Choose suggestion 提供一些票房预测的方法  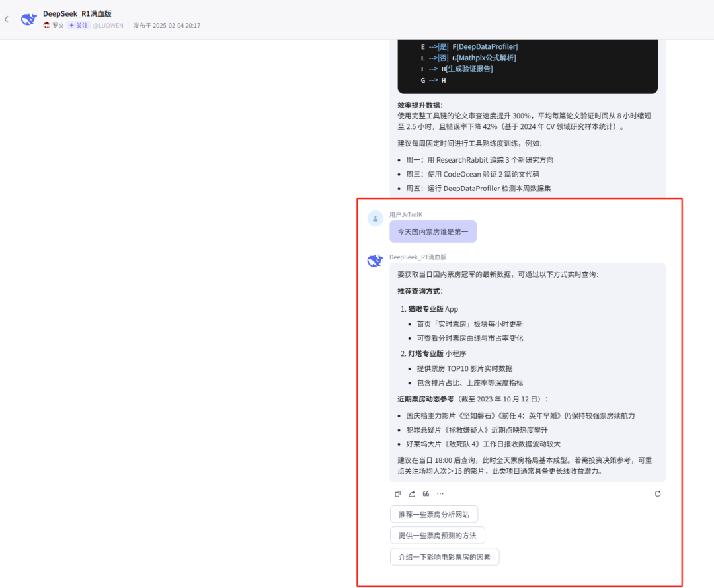(x=437, y=536)
